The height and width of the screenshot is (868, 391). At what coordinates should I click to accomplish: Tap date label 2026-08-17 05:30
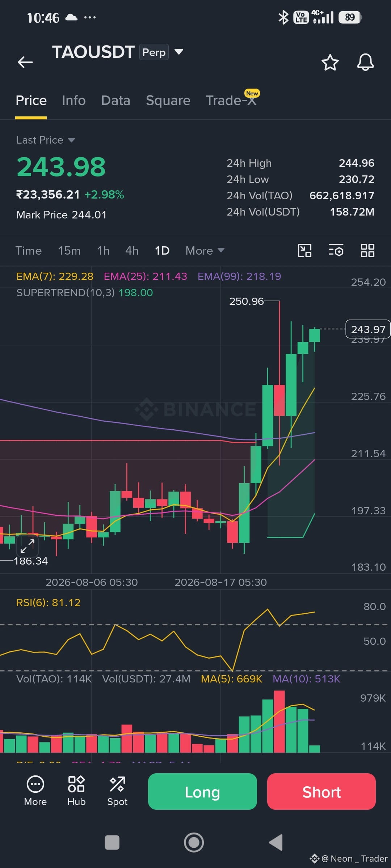pos(221,582)
